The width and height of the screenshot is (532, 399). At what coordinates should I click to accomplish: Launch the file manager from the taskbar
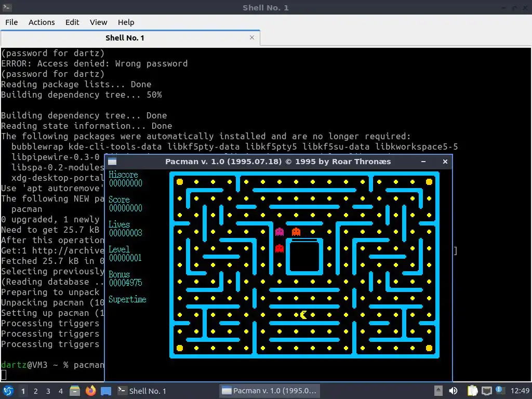[75, 391]
